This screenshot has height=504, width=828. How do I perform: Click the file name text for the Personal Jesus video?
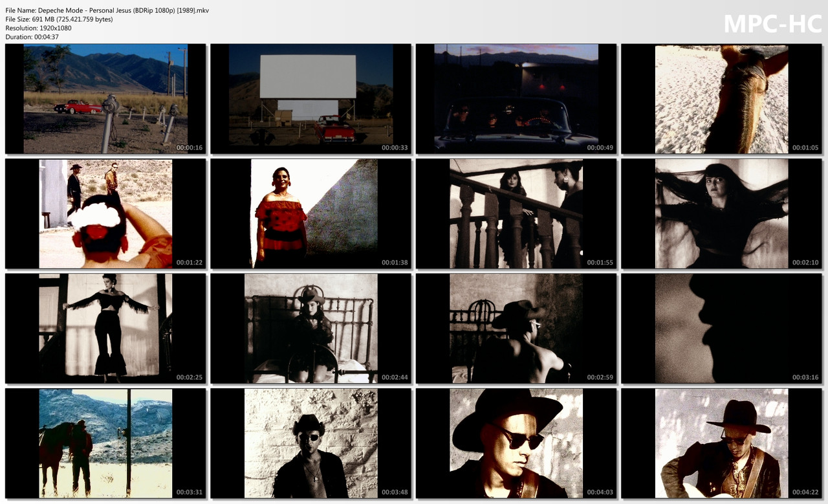(x=107, y=10)
